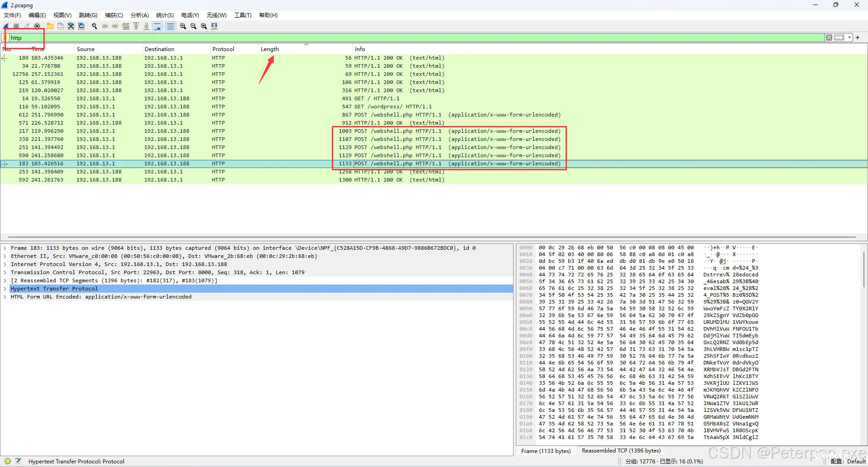Viewport: 868px width, 467px height.
Task: Open the 视图(V) menu
Action: coord(62,15)
